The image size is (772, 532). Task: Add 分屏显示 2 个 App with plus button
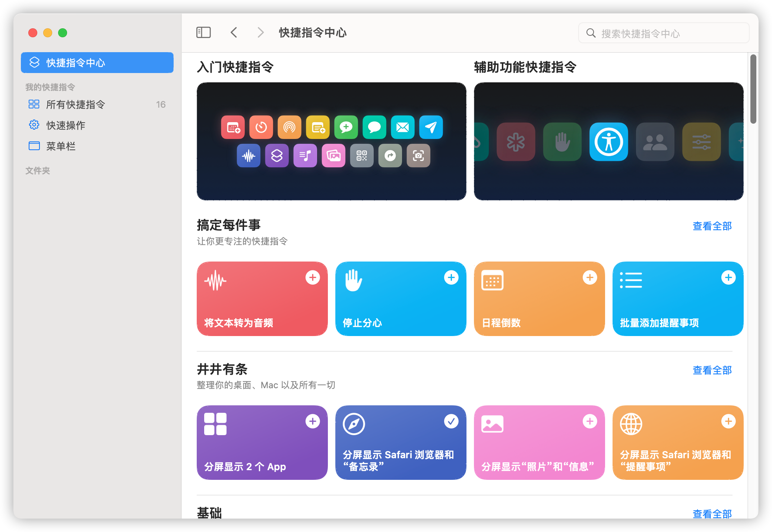[x=313, y=421]
